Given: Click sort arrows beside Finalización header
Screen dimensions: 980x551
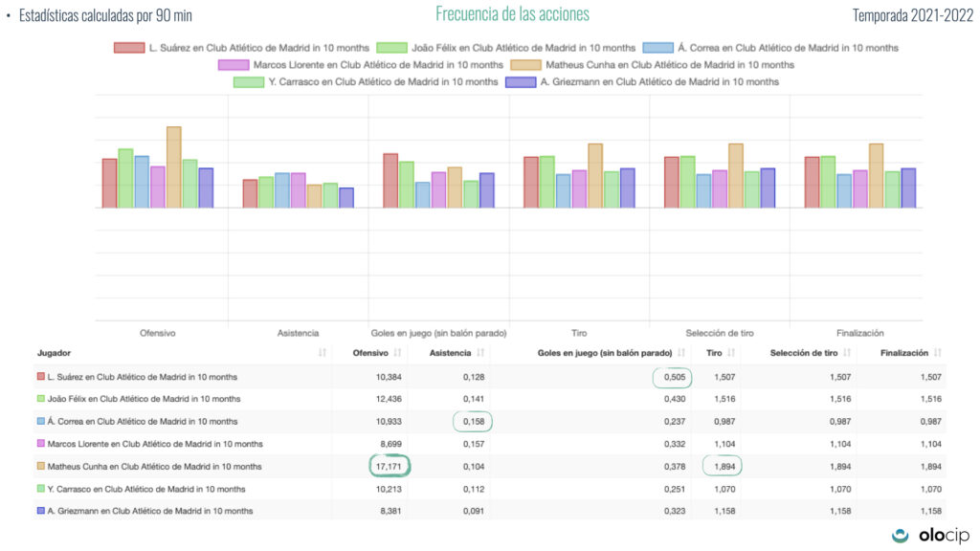Looking at the screenshot, I should click(936, 354).
